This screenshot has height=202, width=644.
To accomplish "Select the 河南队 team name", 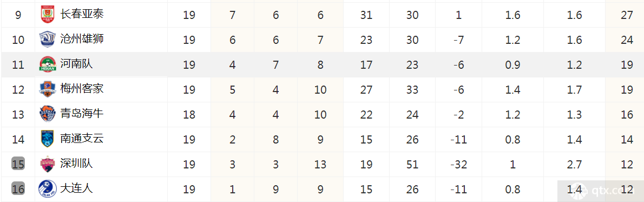I will click(76, 64).
